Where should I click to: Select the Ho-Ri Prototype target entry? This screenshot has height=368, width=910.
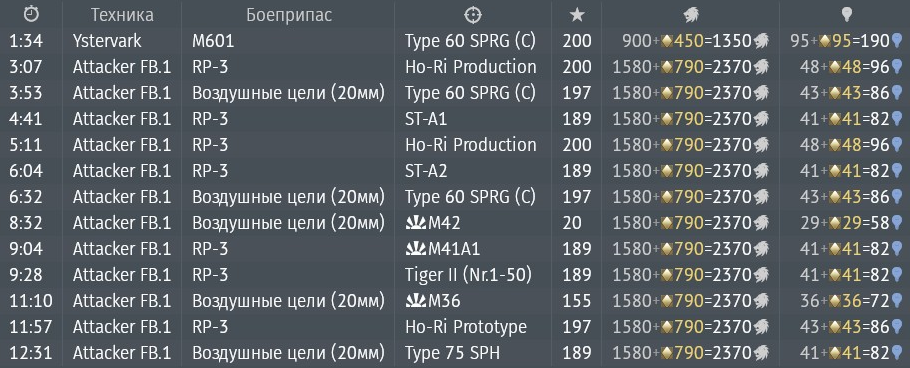[466, 327]
